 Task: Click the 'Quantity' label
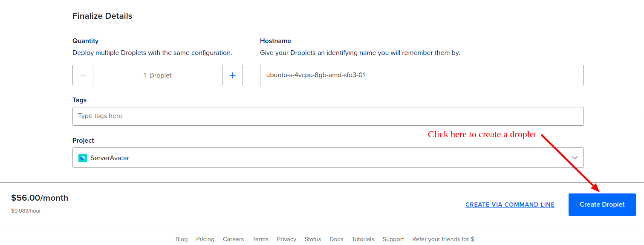[85, 41]
